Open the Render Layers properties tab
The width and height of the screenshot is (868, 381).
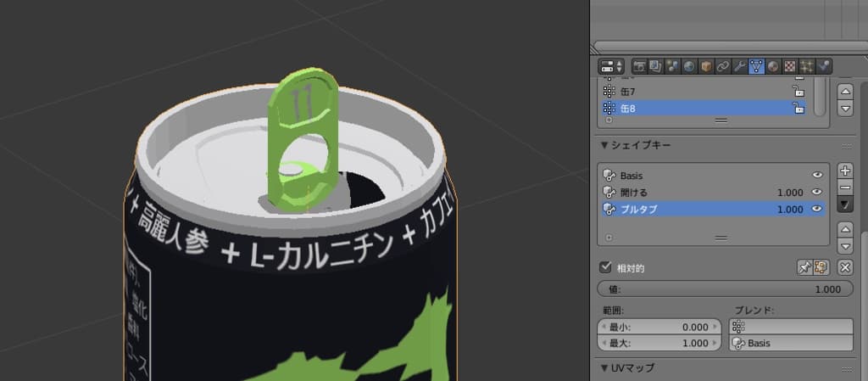656,66
